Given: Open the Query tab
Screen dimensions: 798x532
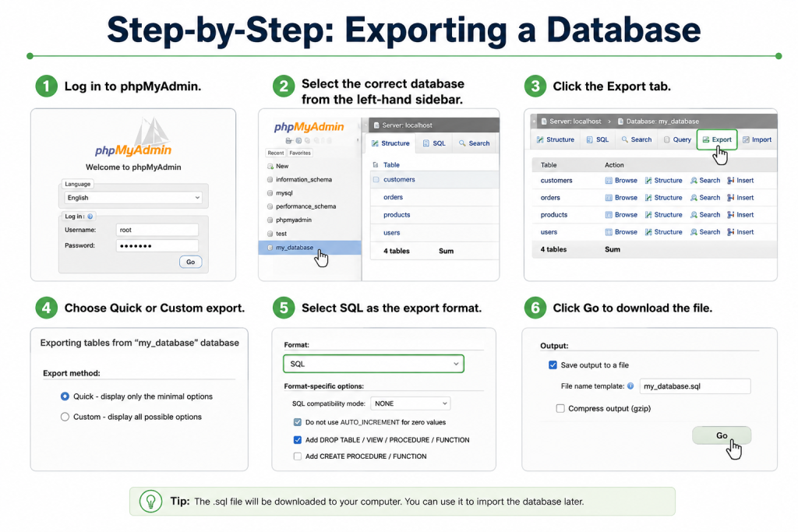Looking at the screenshot, I should click(x=677, y=139).
